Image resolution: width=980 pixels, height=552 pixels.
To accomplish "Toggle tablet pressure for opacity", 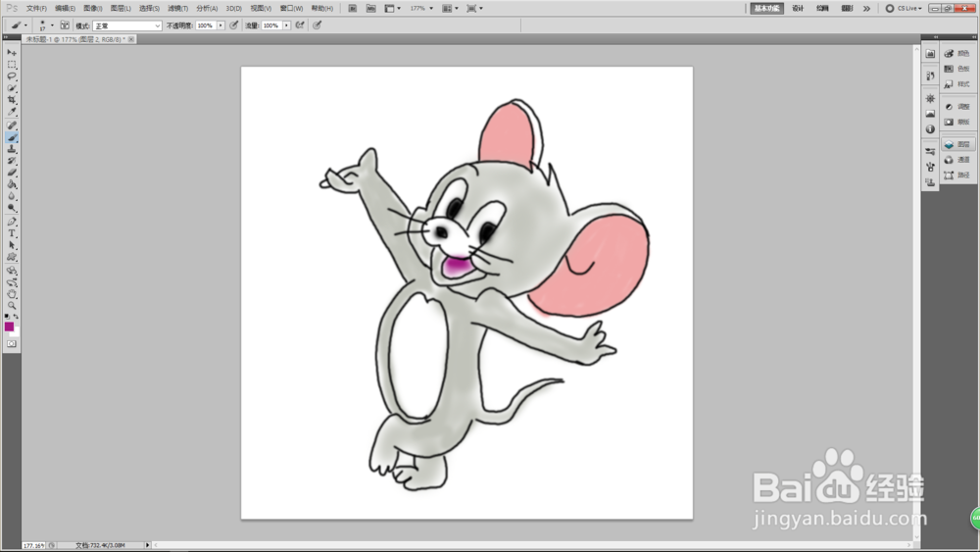I will [x=234, y=25].
